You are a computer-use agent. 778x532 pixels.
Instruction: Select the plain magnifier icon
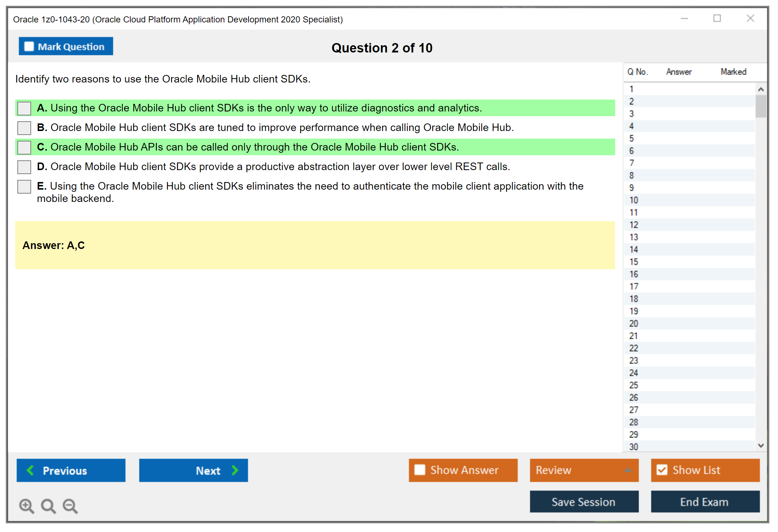(48, 506)
